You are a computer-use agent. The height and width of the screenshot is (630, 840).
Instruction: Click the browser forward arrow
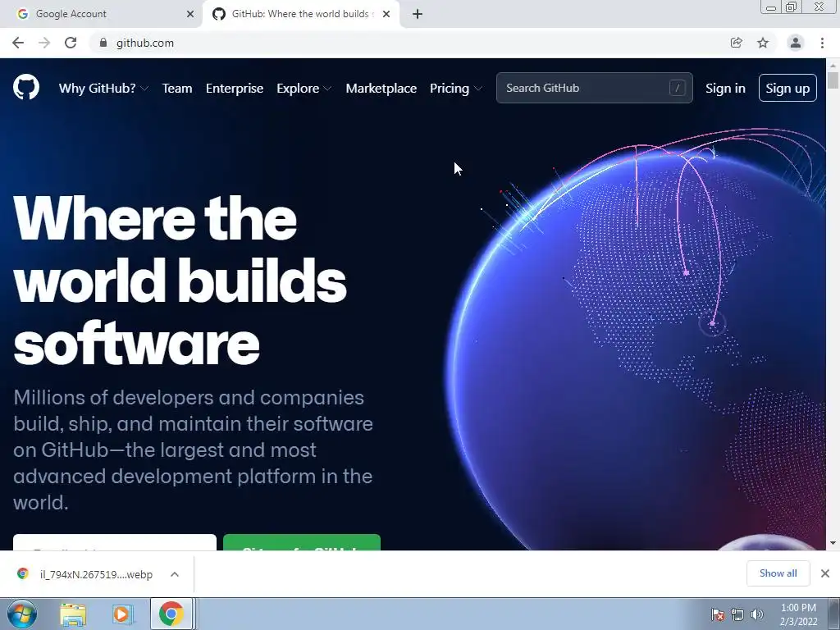pyautogui.click(x=44, y=43)
